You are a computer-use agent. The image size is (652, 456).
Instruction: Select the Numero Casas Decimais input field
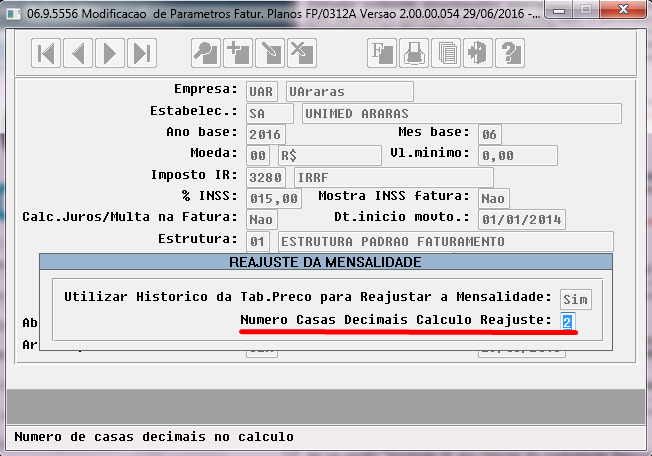(x=568, y=322)
